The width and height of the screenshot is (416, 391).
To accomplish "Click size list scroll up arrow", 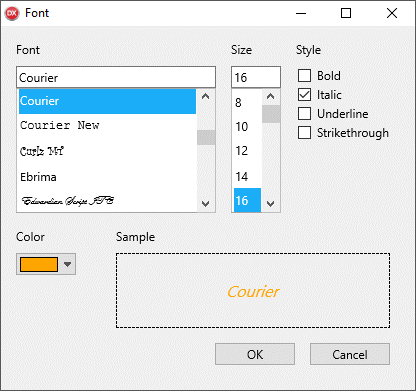I will tap(271, 97).
